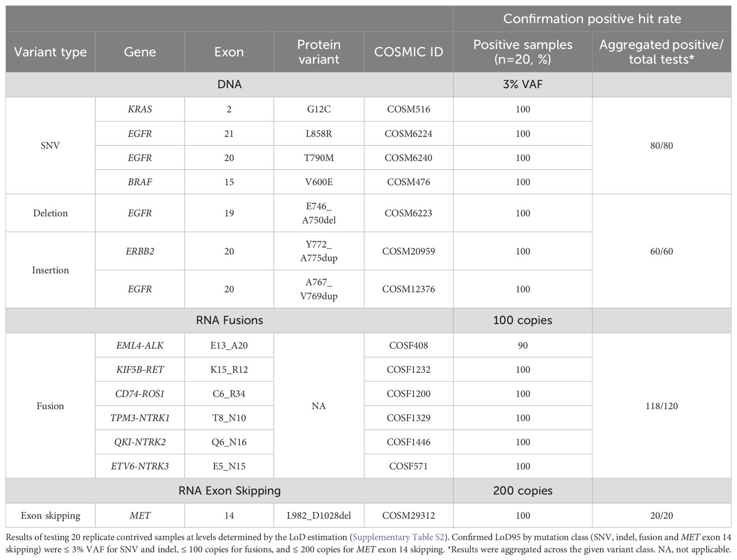Click the BRAF gene cell
The width and height of the screenshot is (737, 560).
click(x=140, y=182)
